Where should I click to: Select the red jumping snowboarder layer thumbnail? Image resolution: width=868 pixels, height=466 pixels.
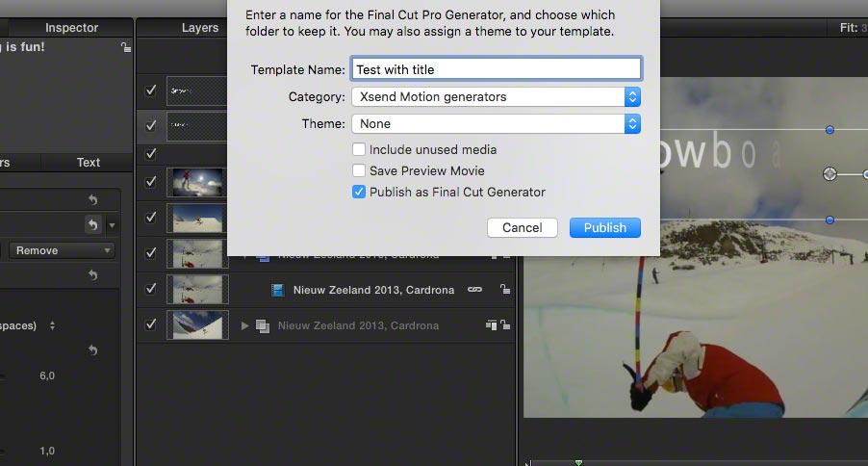point(197,218)
